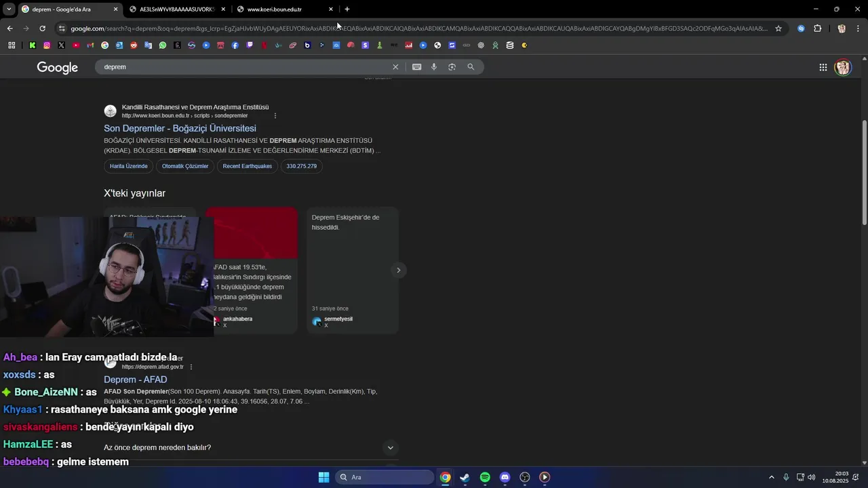The height and width of the screenshot is (488, 868).
Task: Open the Chrome three-dot menu
Action: tap(859, 28)
